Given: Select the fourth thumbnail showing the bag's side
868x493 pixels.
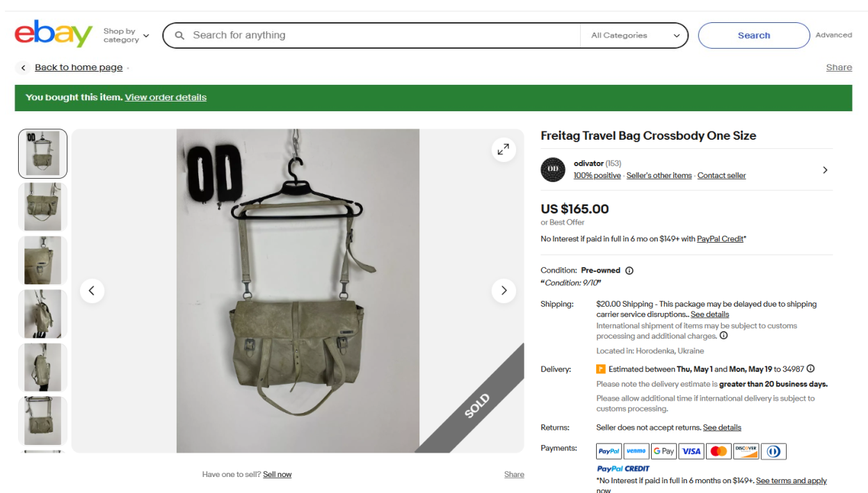Looking at the screenshot, I should tap(42, 314).
